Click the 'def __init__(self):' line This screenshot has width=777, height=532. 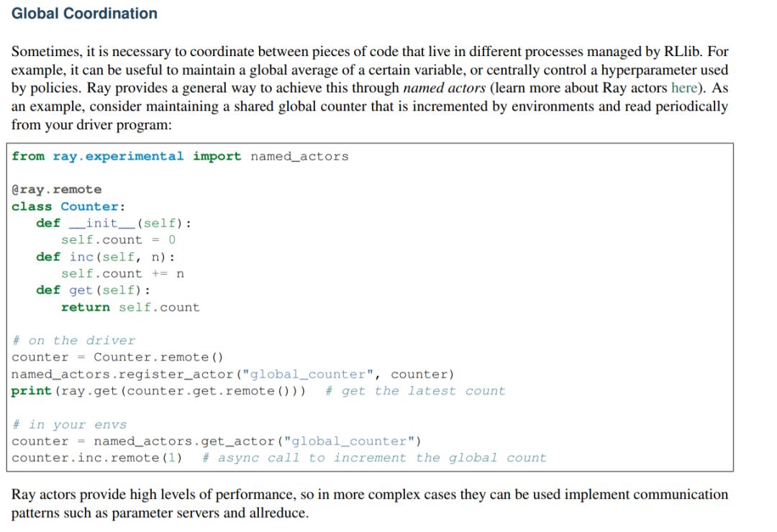(x=114, y=223)
